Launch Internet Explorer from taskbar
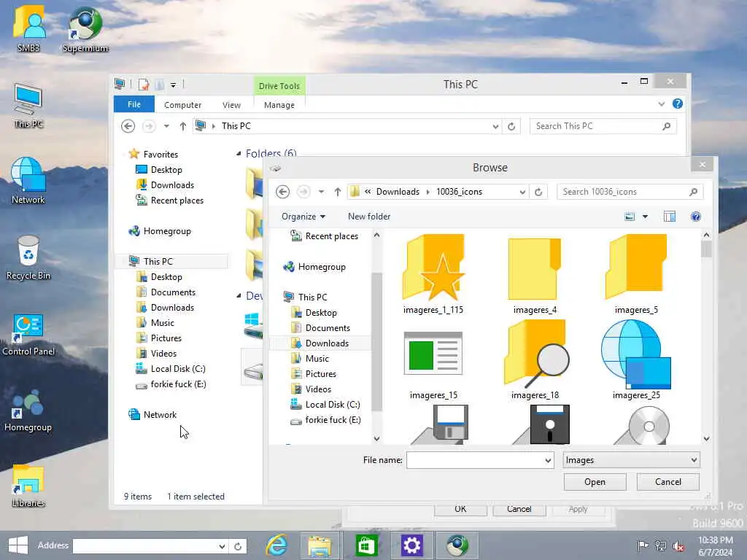 click(x=276, y=545)
